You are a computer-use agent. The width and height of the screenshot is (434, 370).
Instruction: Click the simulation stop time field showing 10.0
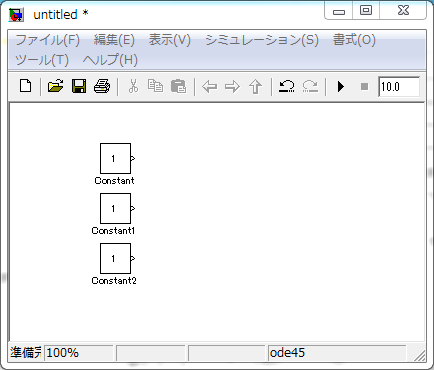(399, 87)
